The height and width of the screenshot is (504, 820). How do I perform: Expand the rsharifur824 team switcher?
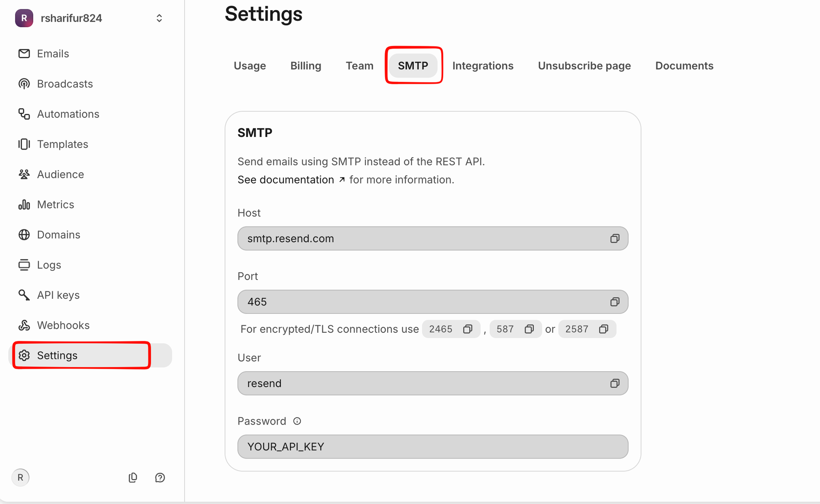[159, 18]
